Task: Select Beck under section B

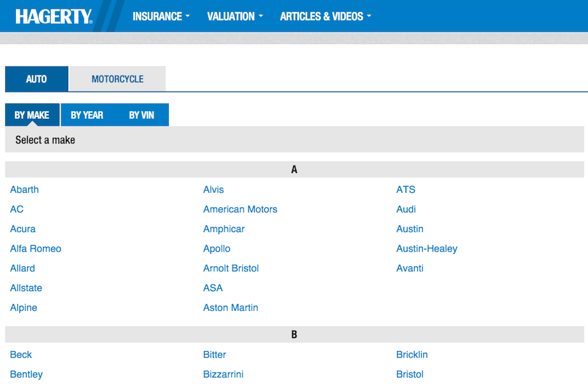Action: click(21, 355)
